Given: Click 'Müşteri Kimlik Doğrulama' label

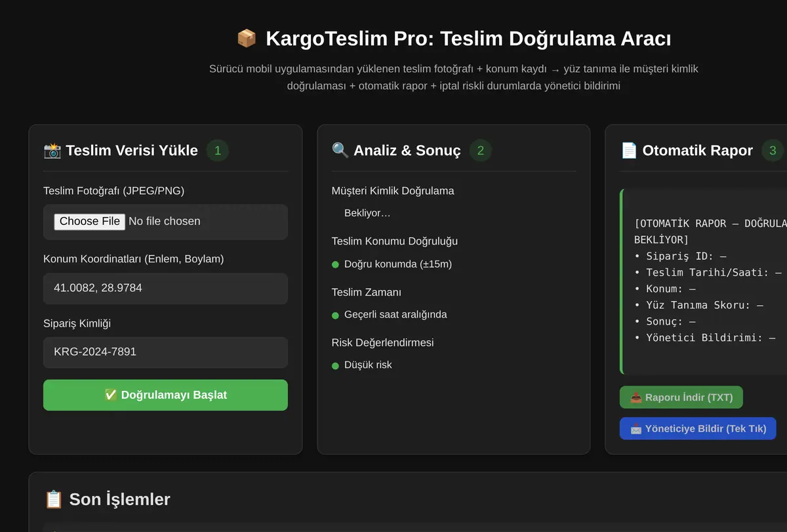Looking at the screenshot, I should point(393,191).
